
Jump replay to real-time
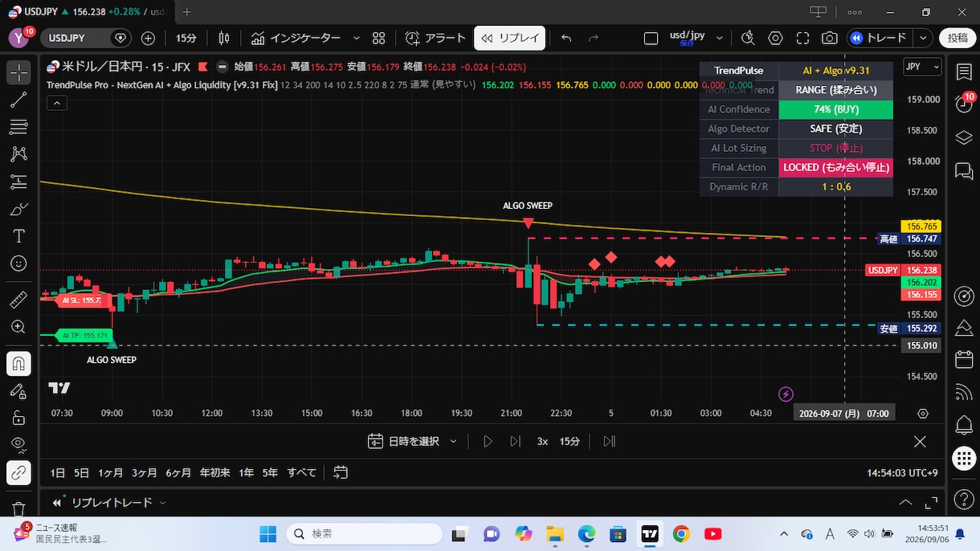point(609,441)
